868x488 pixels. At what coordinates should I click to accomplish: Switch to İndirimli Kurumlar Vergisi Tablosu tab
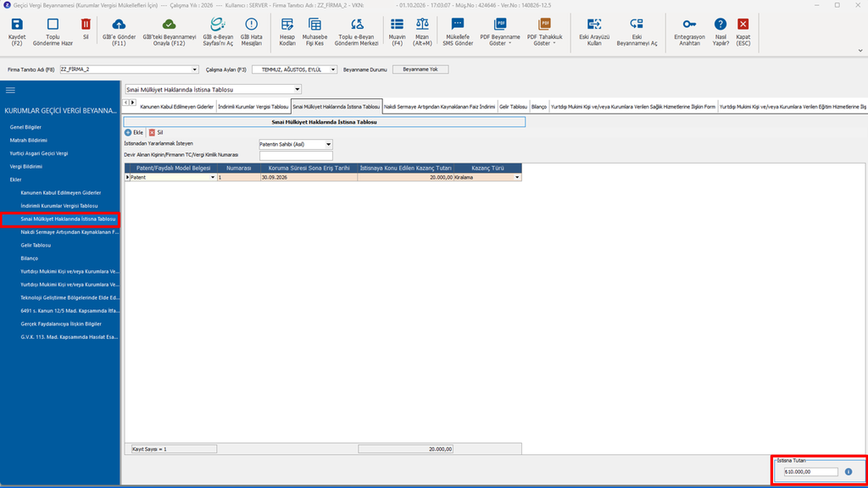(253, 107)
